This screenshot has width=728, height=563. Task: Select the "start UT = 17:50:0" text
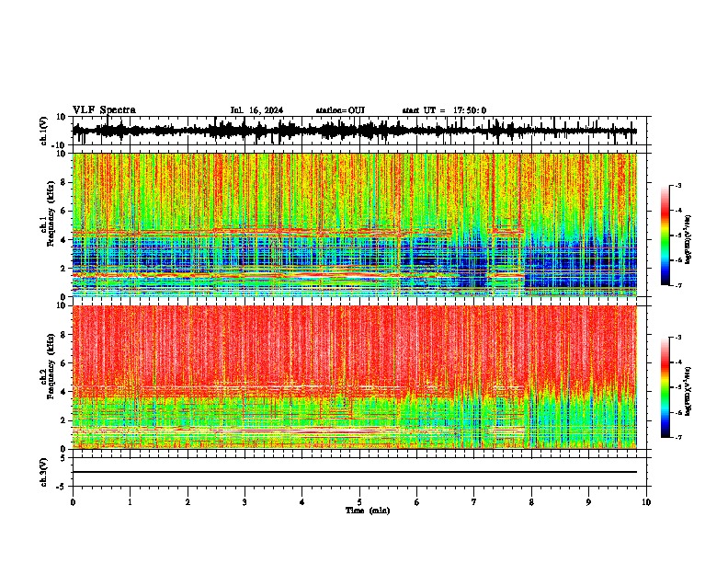[x=444, y=110]
